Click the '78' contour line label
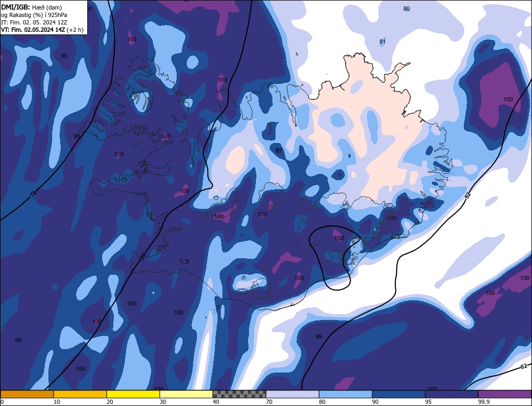This screenshot has width=532, height=406. click(33, 194)
